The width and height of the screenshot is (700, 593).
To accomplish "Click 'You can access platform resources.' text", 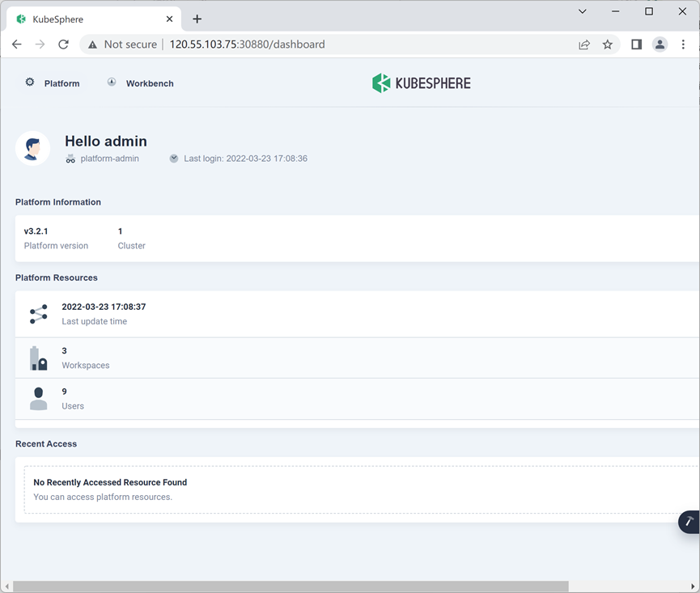I will (x=103, y=497).
